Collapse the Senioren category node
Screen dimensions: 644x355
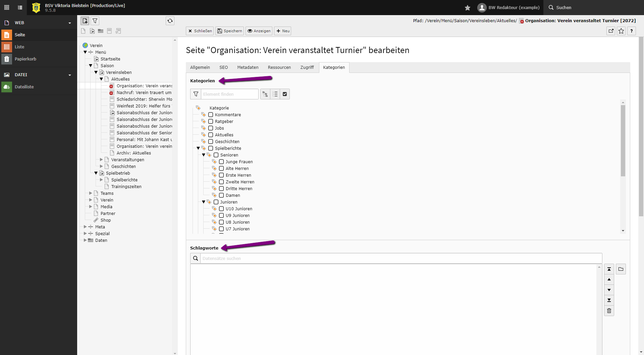point(204,155)
